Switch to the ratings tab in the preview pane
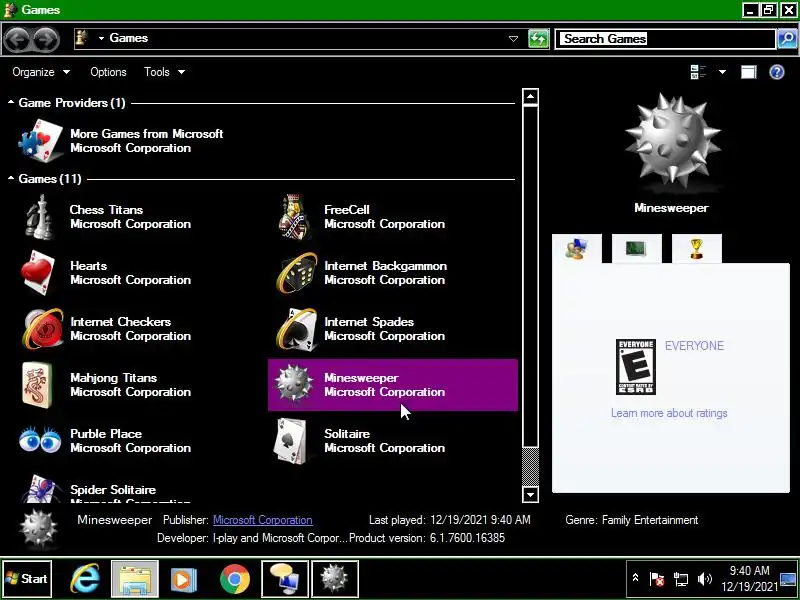The image size is (800, 600). click(x=577, y=249)
